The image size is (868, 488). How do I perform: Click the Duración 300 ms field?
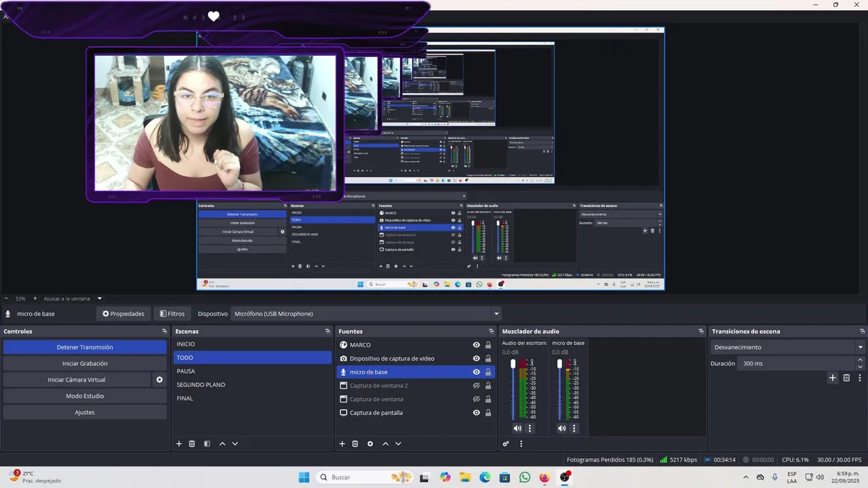(797, 363)
